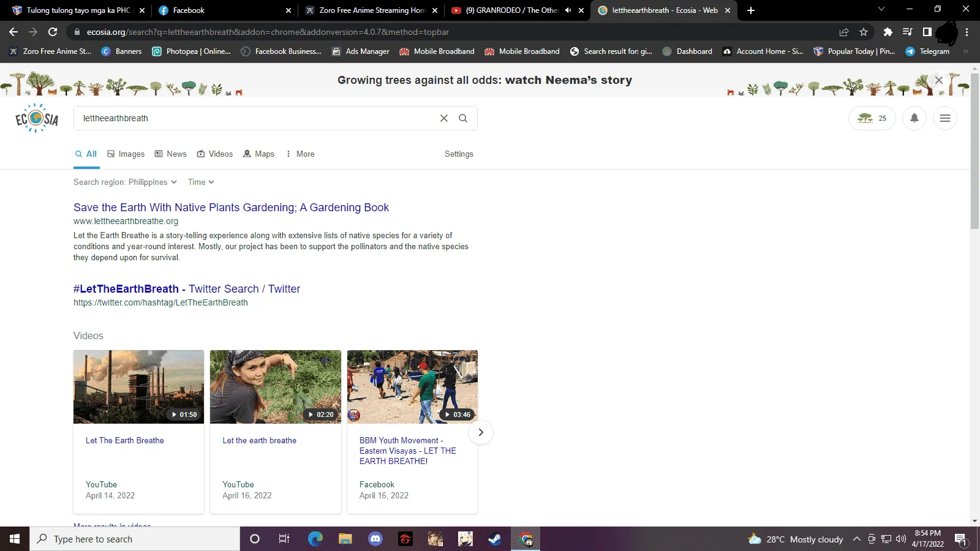Expand the More search categories menu
This screenshot has height=551, width=980.
point(300,154)
